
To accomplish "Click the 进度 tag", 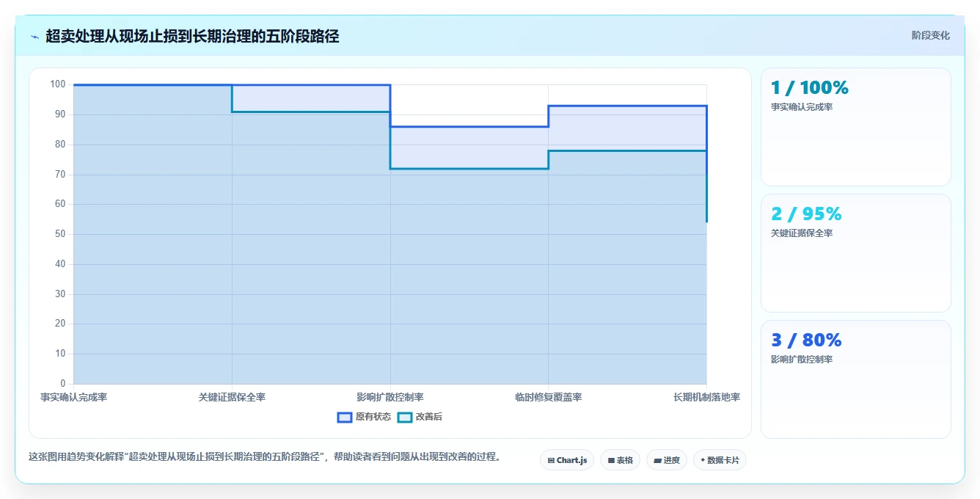I will (666, 460).
